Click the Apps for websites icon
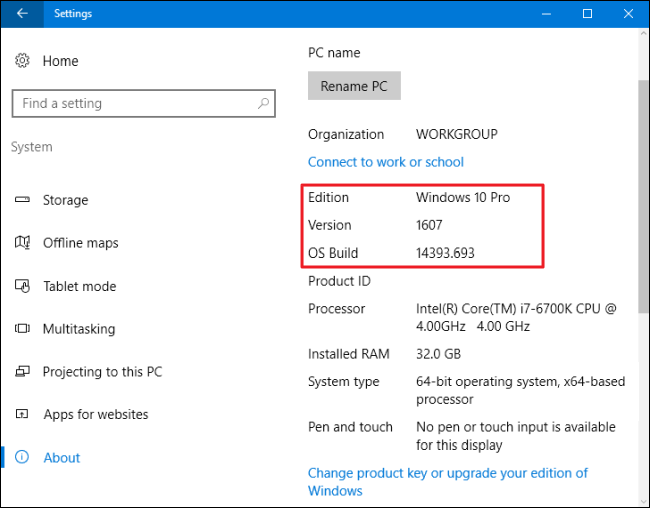This screenshot has width=650, height=508. [22, 414]
